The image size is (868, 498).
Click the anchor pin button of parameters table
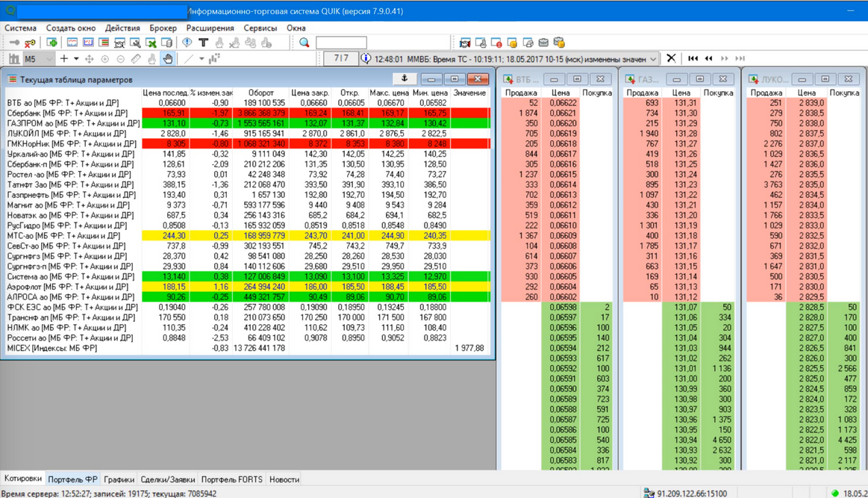(x=404, y=78)
